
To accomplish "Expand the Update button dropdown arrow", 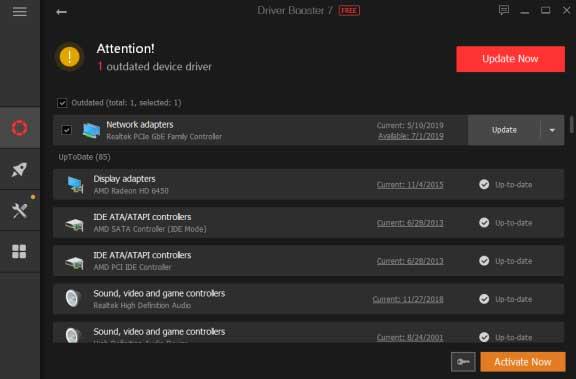I will [552, 130].
